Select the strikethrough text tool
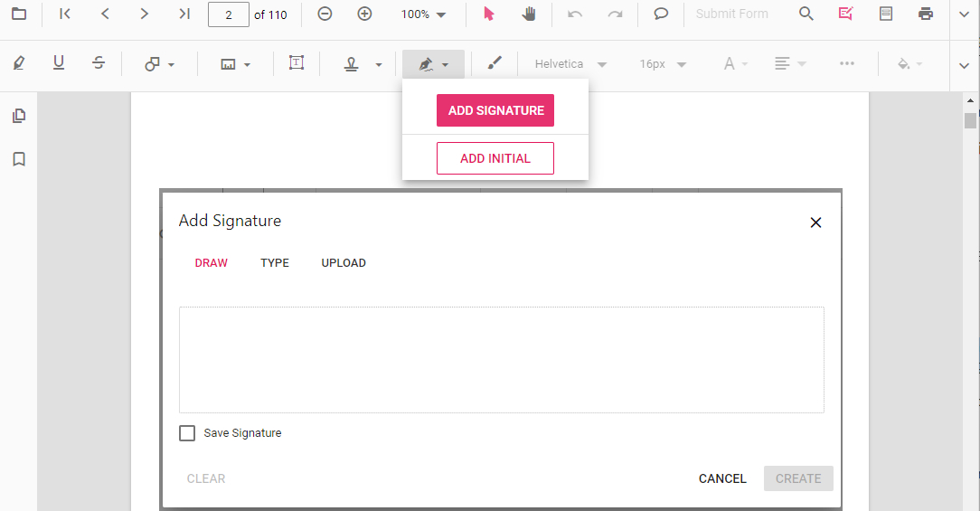Image resolution: width=980 pixels, height=511 pixels. point(99,63)
